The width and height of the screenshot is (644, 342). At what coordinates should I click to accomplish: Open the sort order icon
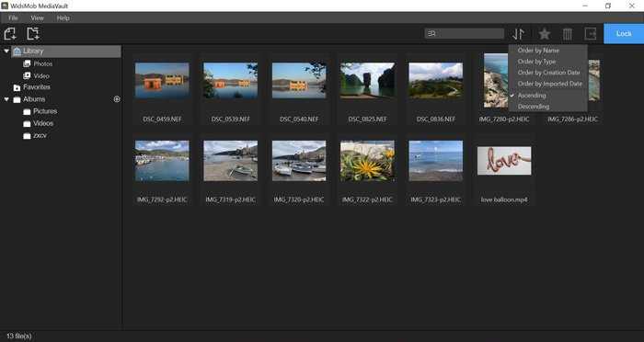(519, 34)
